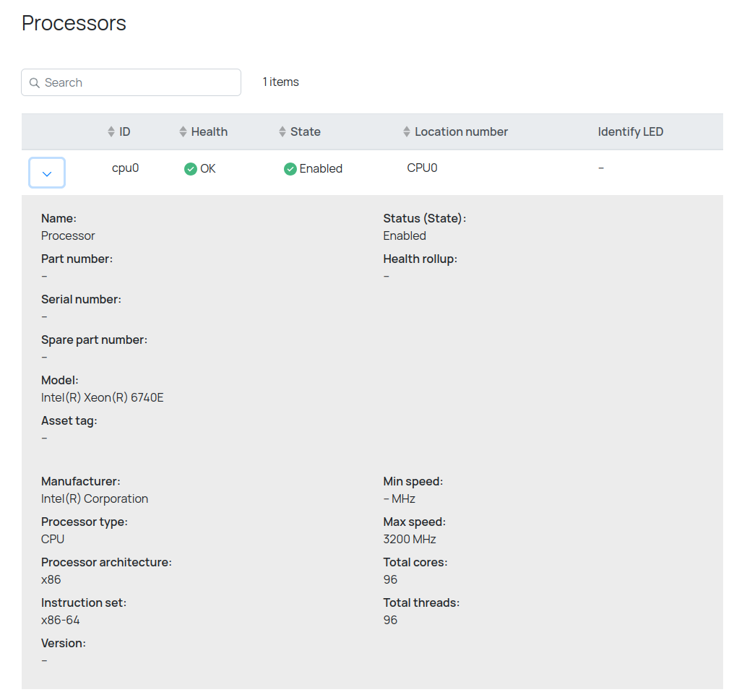Click the Identify LED column header
Screen dimensions: 734x700
point(630,132)
